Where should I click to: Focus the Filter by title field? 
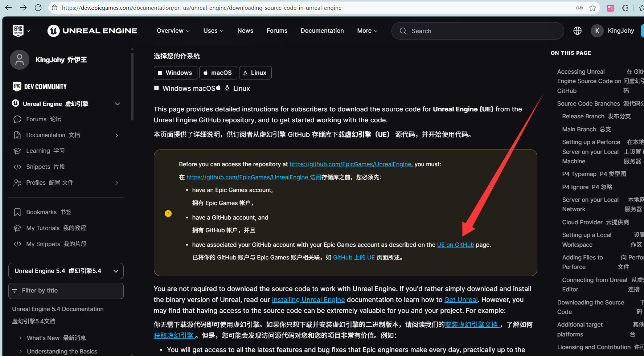coord(66,291)
